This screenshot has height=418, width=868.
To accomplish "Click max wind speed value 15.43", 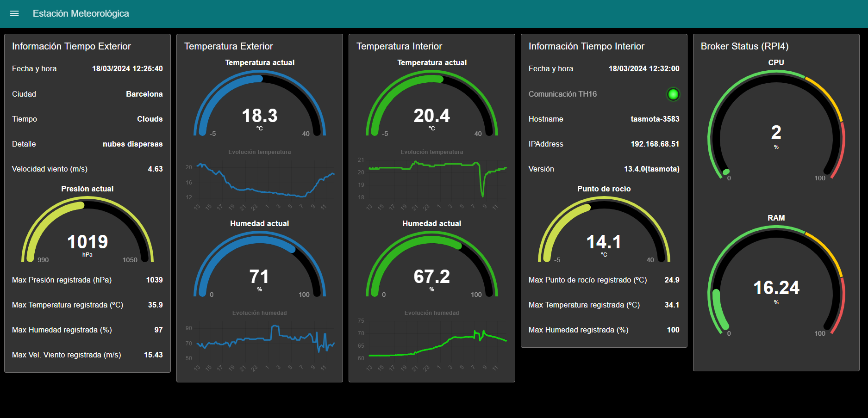I will [x=153, y=355].
